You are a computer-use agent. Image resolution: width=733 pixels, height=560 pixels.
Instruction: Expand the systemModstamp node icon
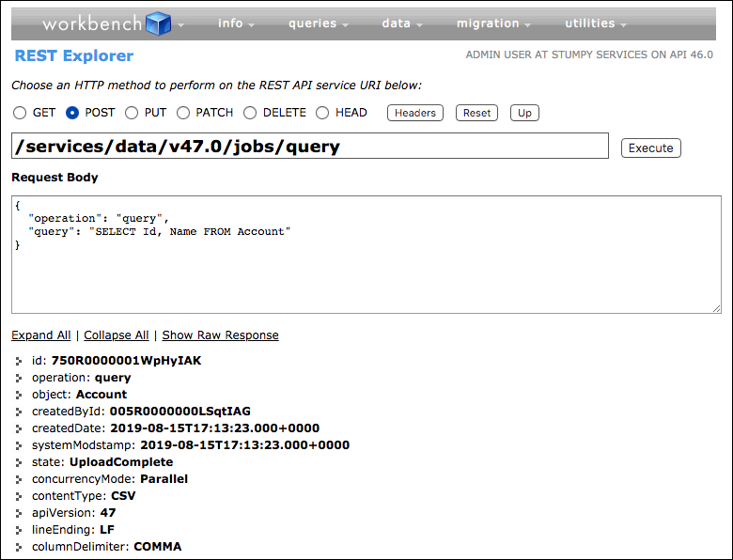click(x=19, y=445)
